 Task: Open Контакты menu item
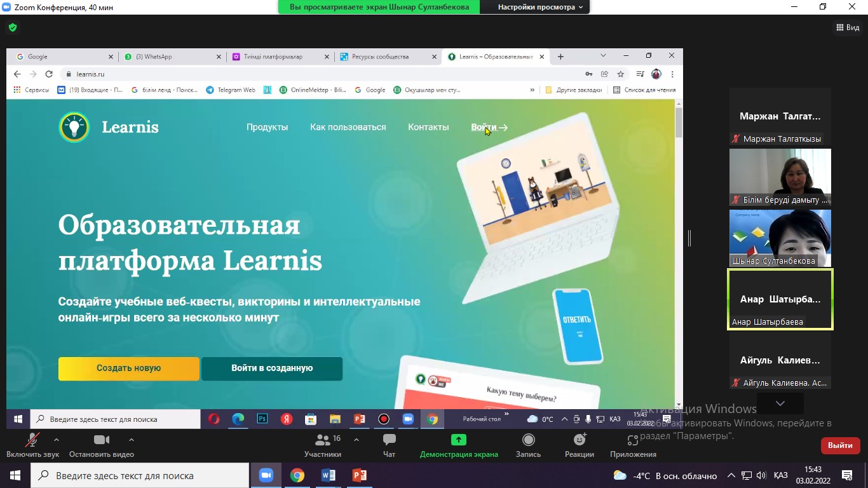pyautogui.click(x=428, y=127)
